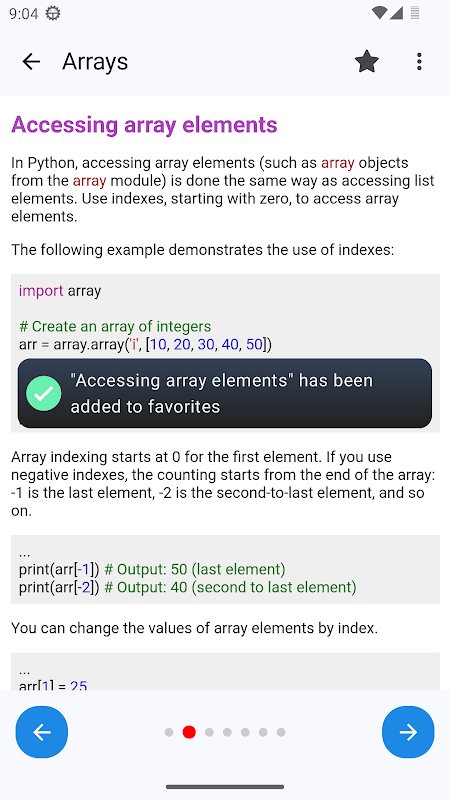Tap the back arrow beside Arrays title
Image resolution: width=450 pixels, height=800 pixels.
coord(31,62)
